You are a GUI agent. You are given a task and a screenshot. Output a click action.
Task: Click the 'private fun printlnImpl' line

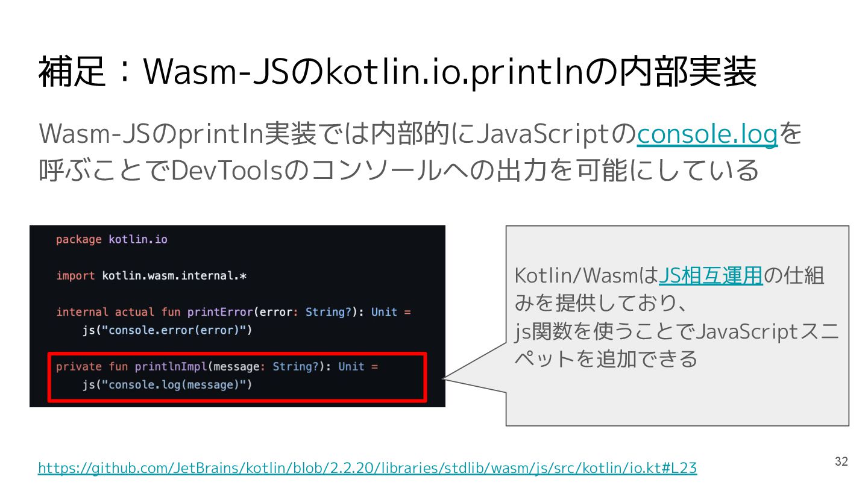pyautogui.click(x=217, y=366)
